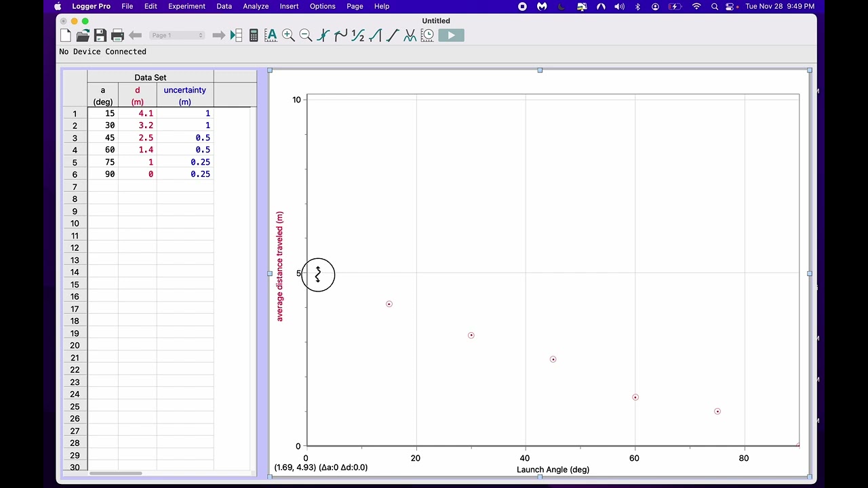The image size is (868, 488).
Task: Apply a Linear Fit to the graph
Action: tap(393, 35)
